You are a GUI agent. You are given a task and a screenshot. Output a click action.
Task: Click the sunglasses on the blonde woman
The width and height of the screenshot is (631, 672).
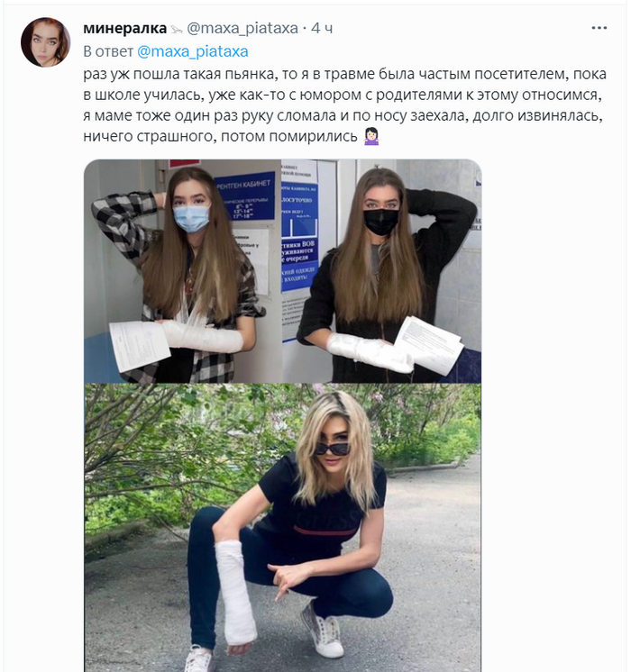click(x=334, y=449)
